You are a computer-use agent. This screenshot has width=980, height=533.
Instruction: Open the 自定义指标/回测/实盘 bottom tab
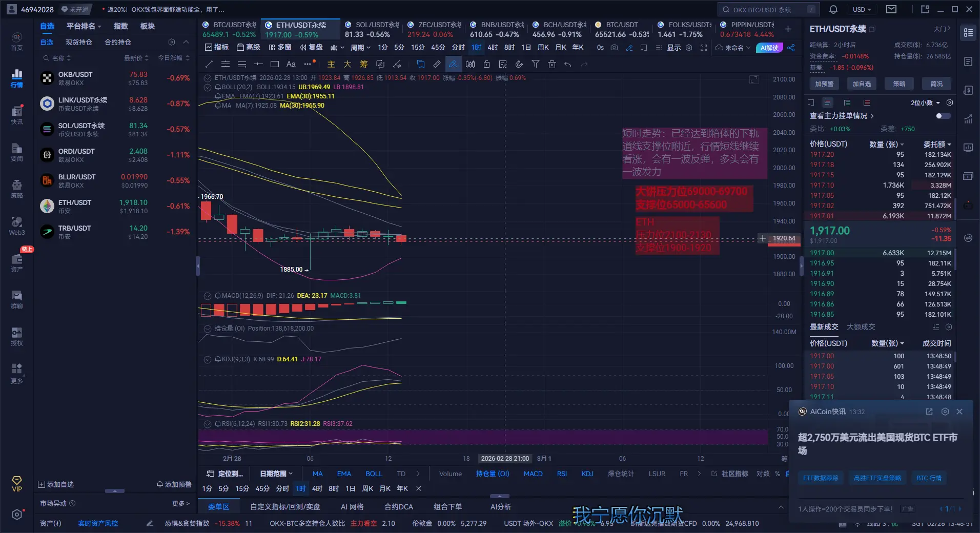(x=285, y=507)
